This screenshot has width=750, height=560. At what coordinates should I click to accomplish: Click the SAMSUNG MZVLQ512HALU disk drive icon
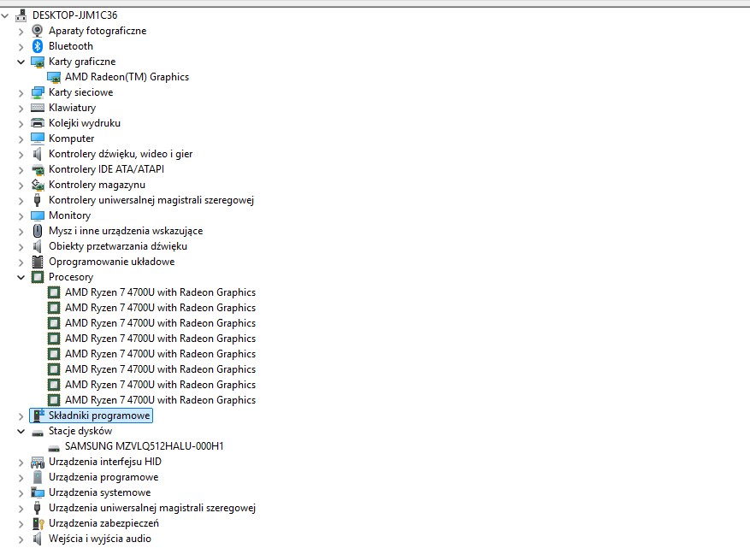pos(54,446)
